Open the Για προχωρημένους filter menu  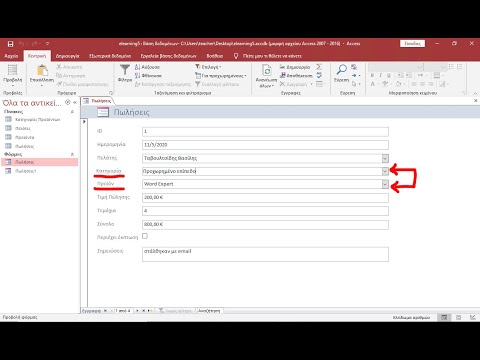pyautogui.click(x=221, y=76)
